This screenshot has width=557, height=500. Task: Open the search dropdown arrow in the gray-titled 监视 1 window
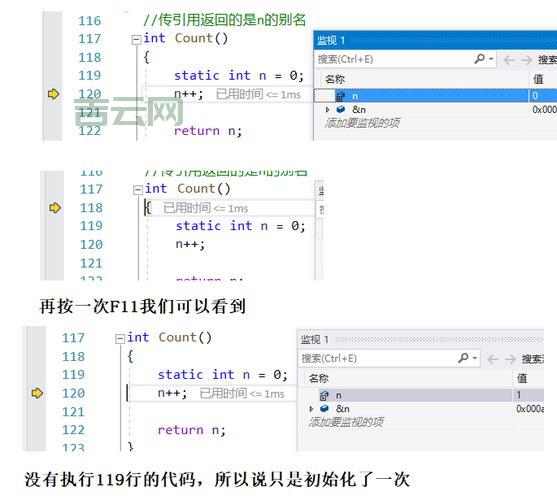click(475, 358)
